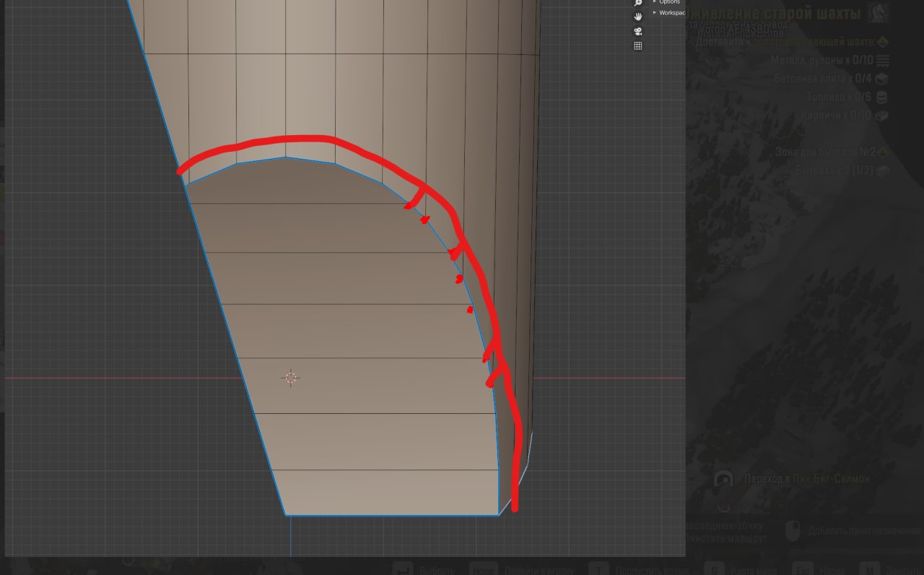
Task: Click the "Переход в Пик Биг-Салмон" label
Action: pos(807,479)
